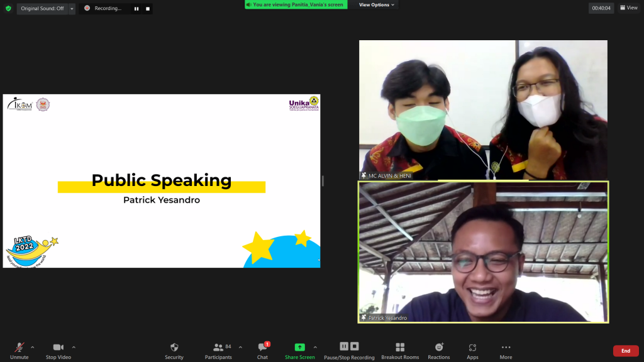Viewport: 644px width, 362px height.
Task: Pause the recording from the top bar
Action: click(136, 9)
